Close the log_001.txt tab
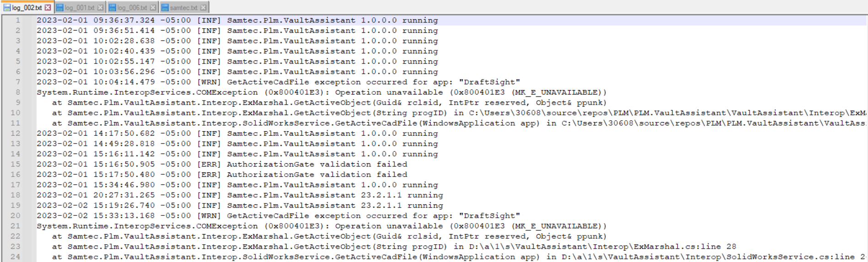The image size is (868, 262). (100, 8)
